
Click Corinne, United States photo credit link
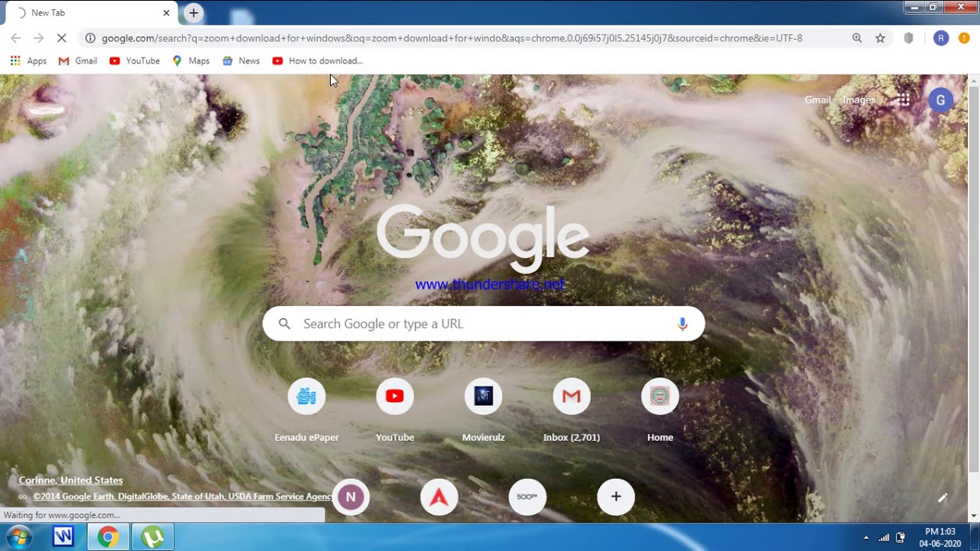point(70,480)
